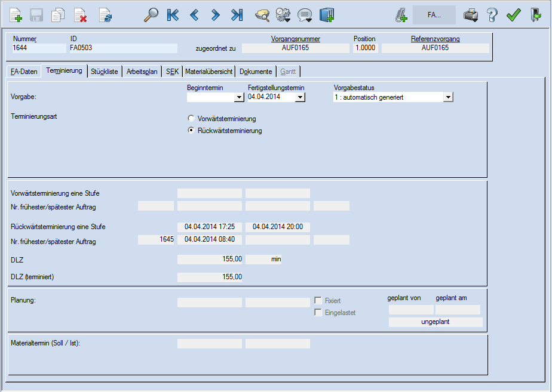Viewport: 552px width, 392px height.
Task: Open the magnifier search tool
Action: click(151, 16)
